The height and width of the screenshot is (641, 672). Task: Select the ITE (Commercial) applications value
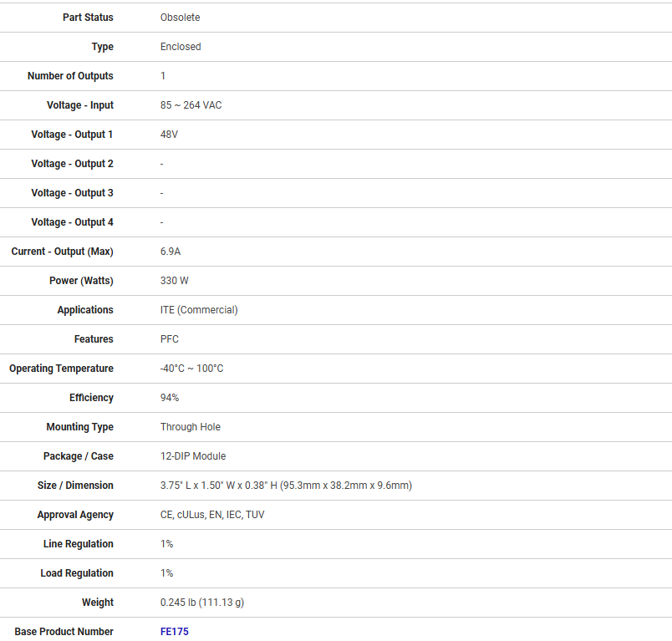(x=199, y=310)
